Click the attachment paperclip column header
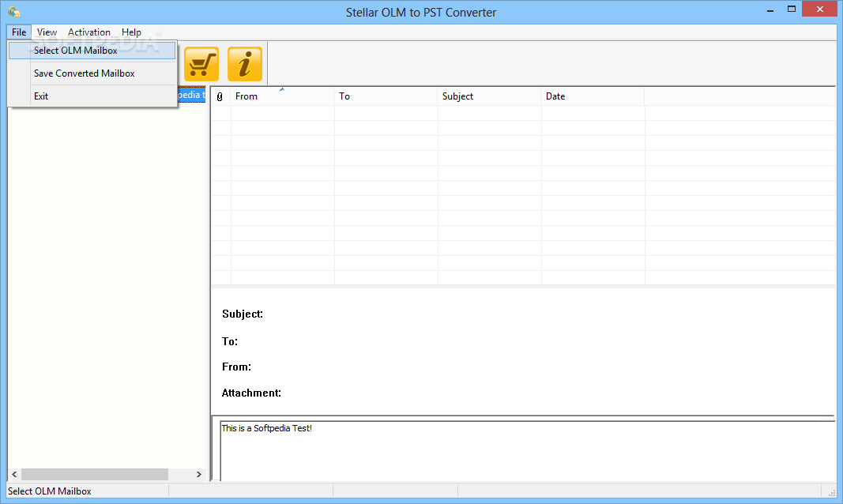The image size is (843, 504). (x=220, y=96)
